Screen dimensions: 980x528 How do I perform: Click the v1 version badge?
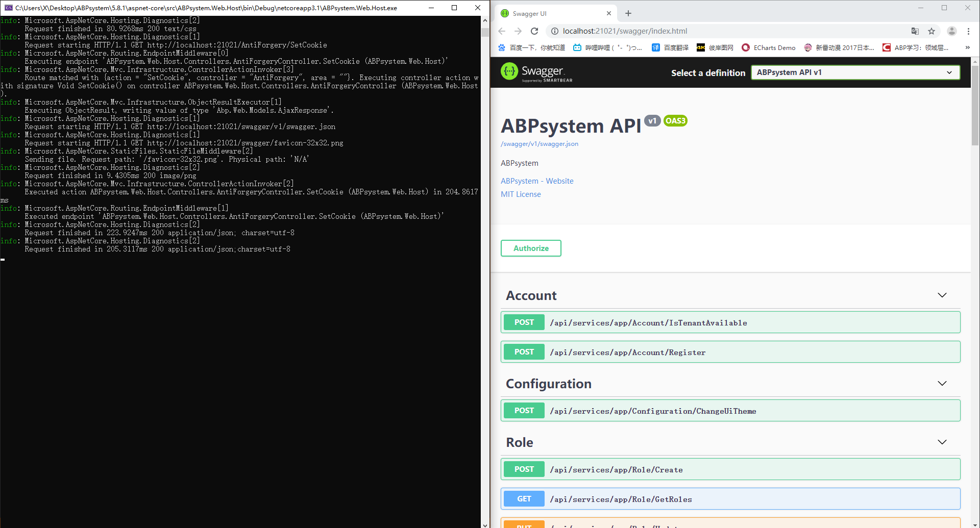(x=652, y=121)
